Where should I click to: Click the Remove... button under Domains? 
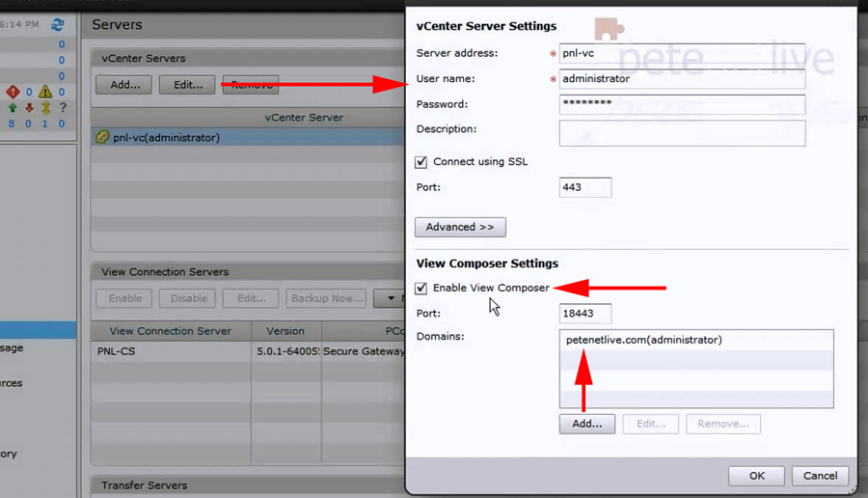pyautogui.click(x=723, y=424)
